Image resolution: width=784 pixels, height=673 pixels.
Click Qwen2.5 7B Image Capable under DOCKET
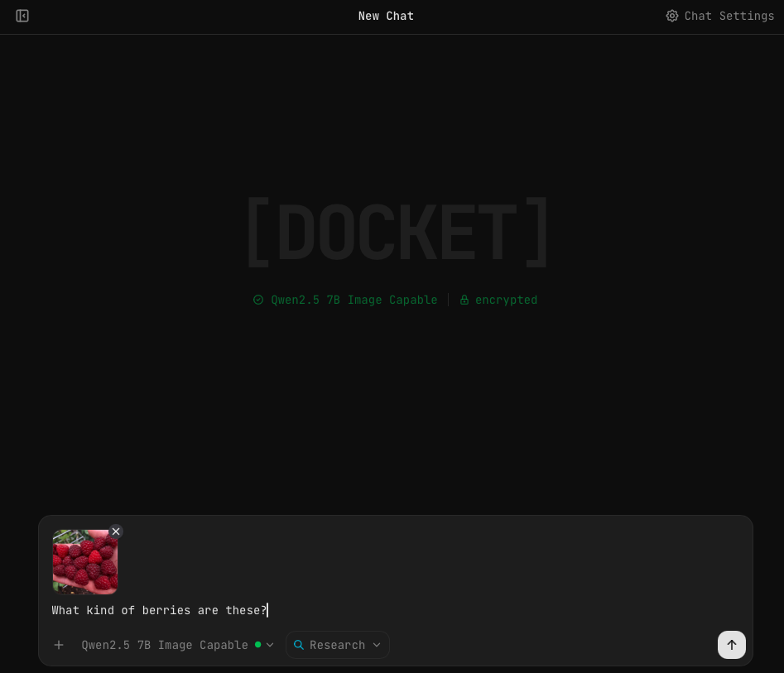point(354,300)
